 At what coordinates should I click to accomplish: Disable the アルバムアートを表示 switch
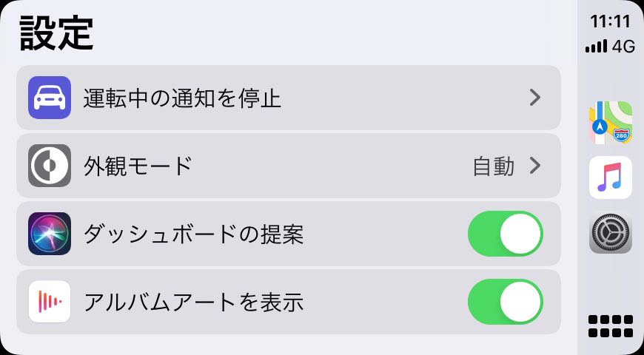pos(506,302)
